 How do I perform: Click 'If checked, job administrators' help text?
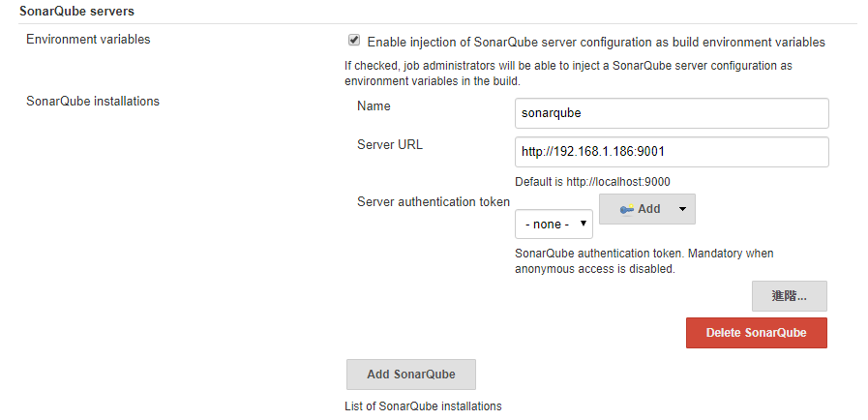click(568, 73)
